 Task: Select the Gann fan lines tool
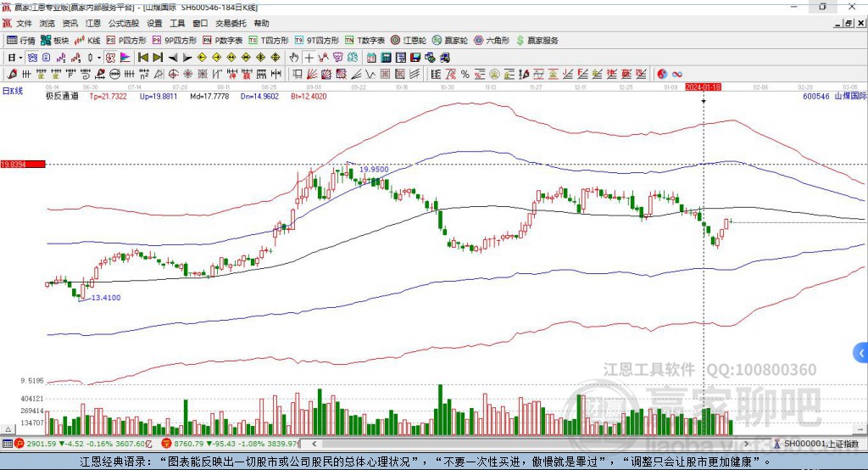click(311, 74)
